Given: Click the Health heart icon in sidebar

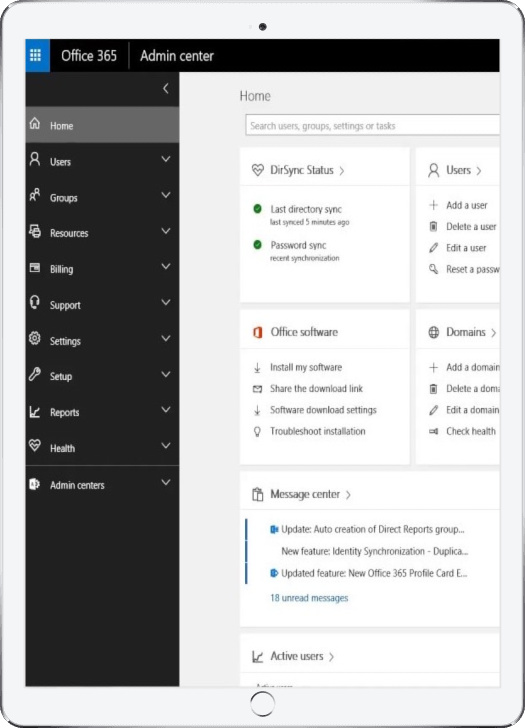Looking at the screenshot, I should pyautogui.click(x=35, y=446).
